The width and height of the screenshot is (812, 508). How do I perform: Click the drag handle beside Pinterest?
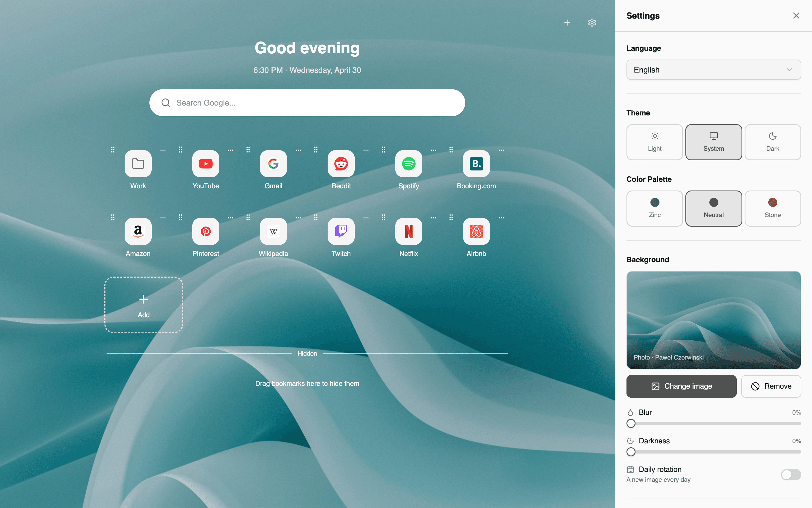[x=180, y=217]
